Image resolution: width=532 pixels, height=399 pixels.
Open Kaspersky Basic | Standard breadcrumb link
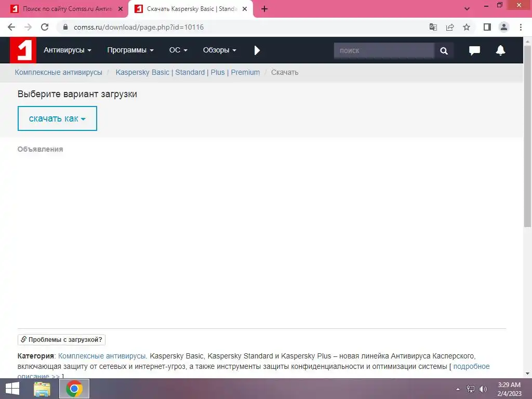pos(188,72)
